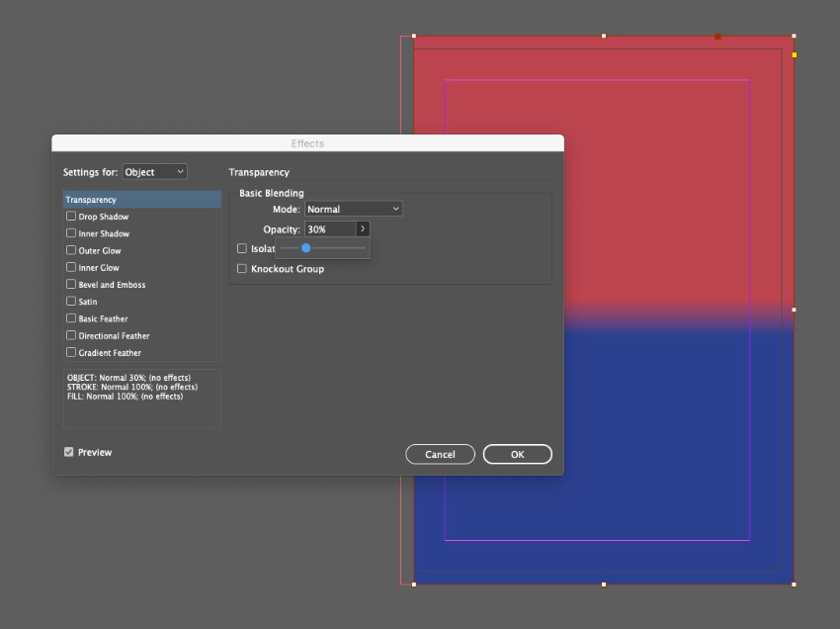840x629 pixels.
Task: Enable the Directional Feather checkbox
Action: tap(71, 335)
